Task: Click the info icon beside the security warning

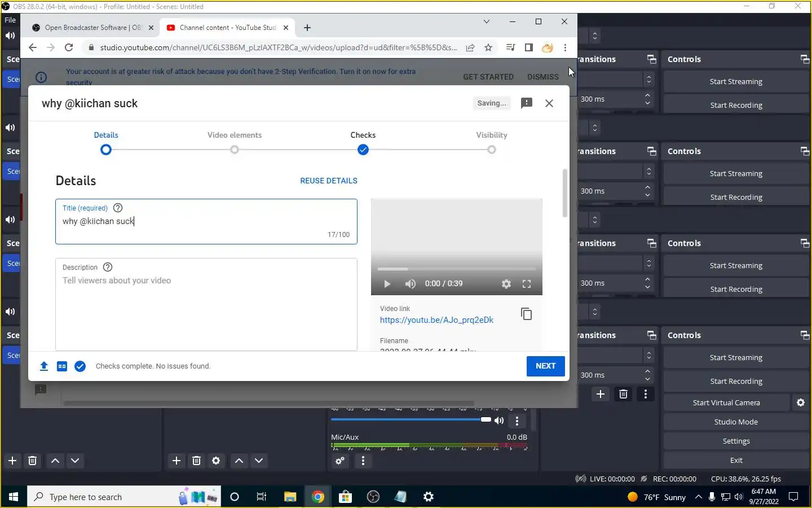Action: 41,77
